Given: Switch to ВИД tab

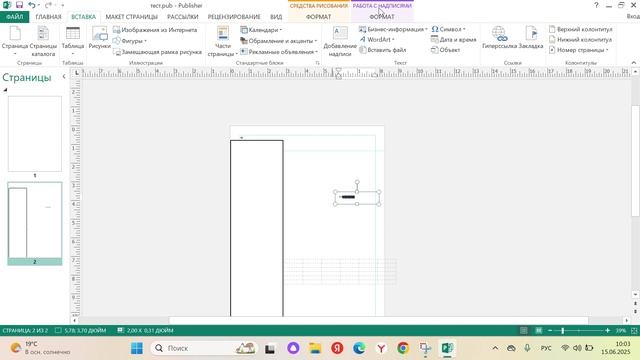Looking at the screenshot, I should pos(276,17).
